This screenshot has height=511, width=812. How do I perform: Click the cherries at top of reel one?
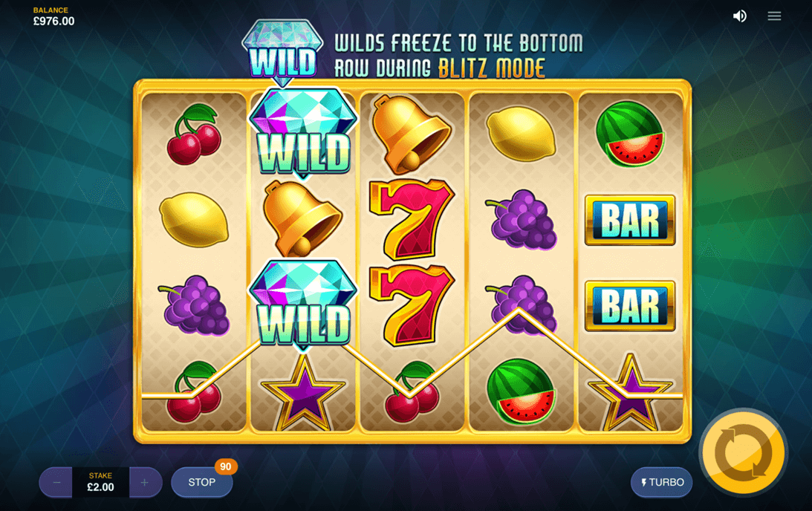pos(194,134)
